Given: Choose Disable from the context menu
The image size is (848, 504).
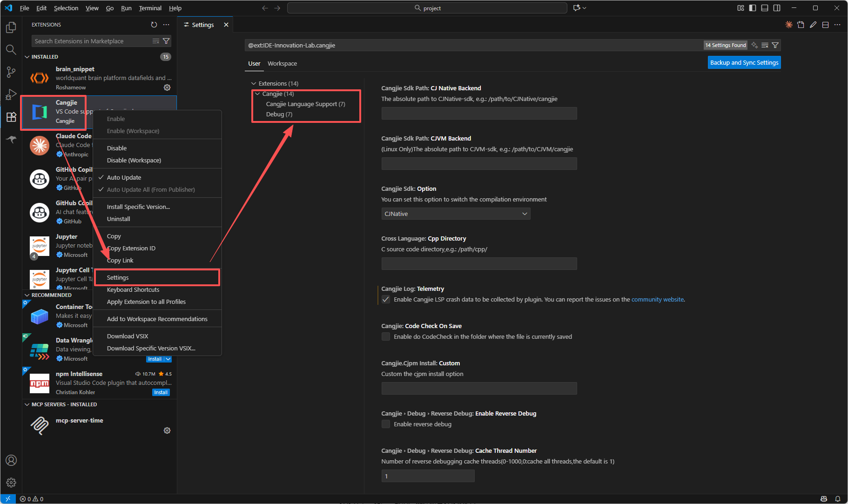Looking at the screenshot, I should click(157, 148).
